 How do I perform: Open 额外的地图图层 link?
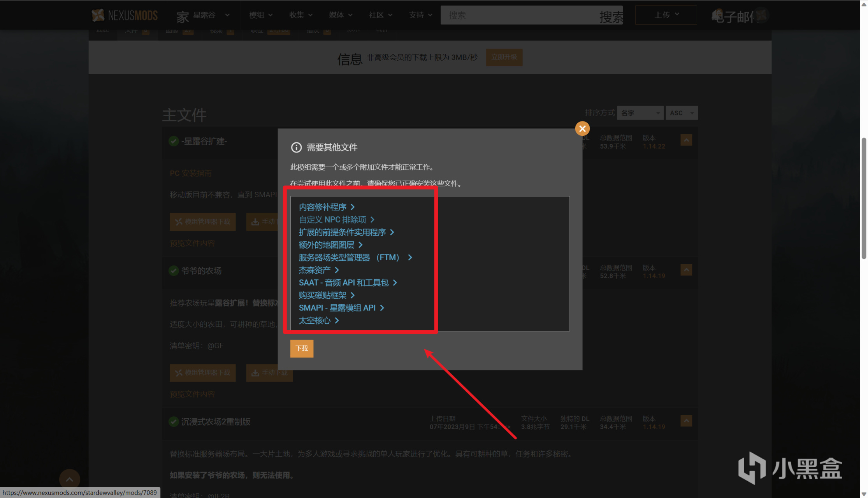pos(330,245)
